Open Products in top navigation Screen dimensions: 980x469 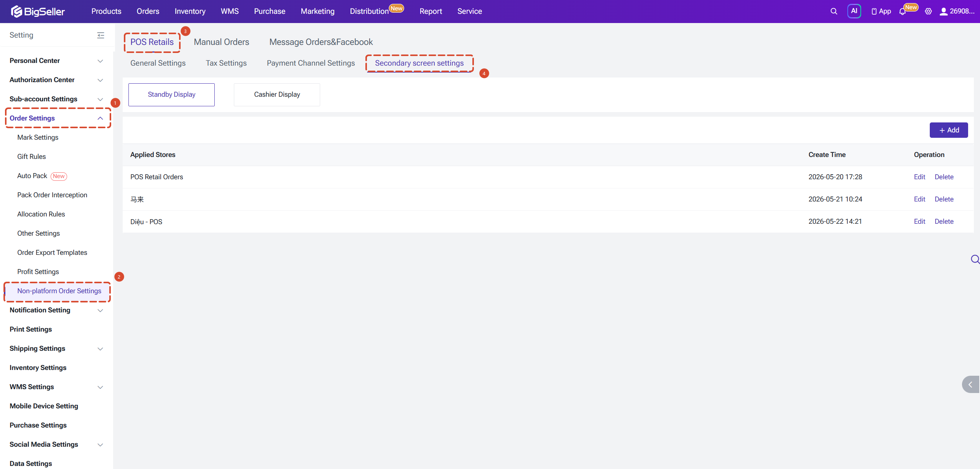tap(106, 12)
